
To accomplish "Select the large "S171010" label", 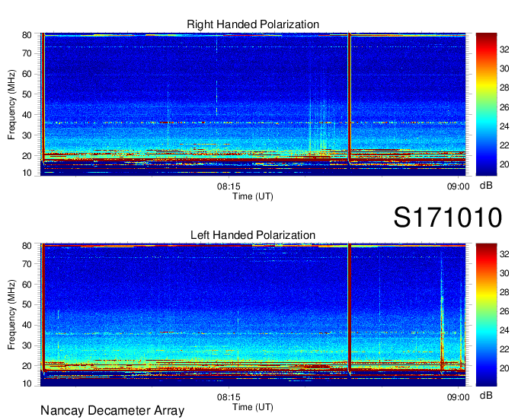I will [448, 218].
